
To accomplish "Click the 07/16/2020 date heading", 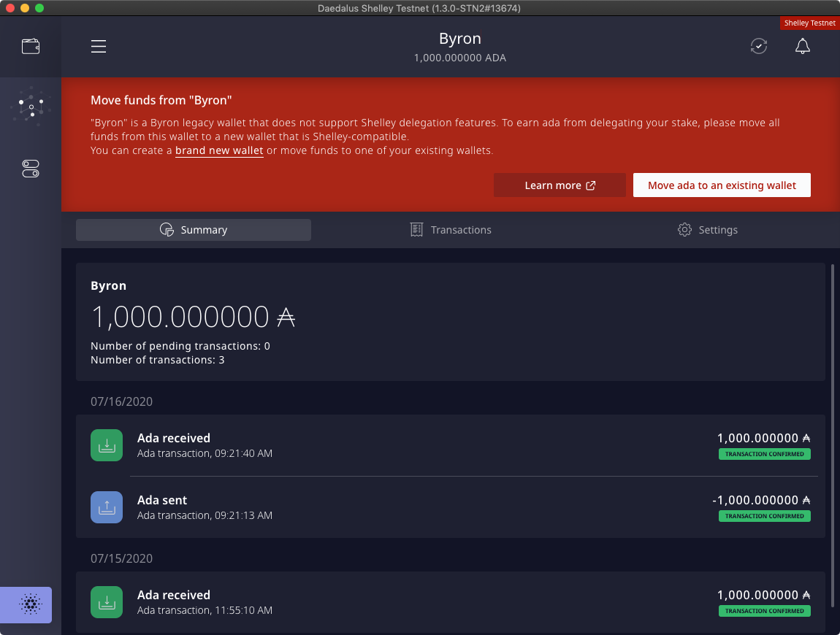I will (121, 401).
